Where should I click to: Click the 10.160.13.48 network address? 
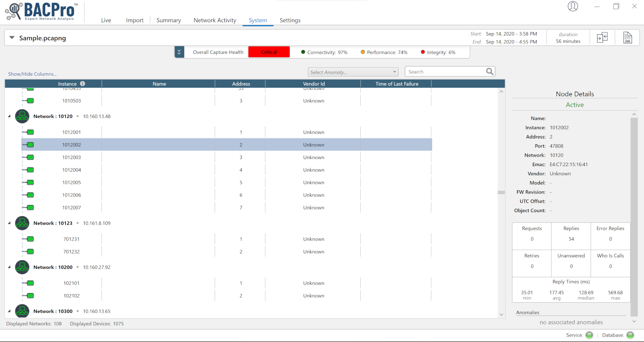(x=97, y=116)
